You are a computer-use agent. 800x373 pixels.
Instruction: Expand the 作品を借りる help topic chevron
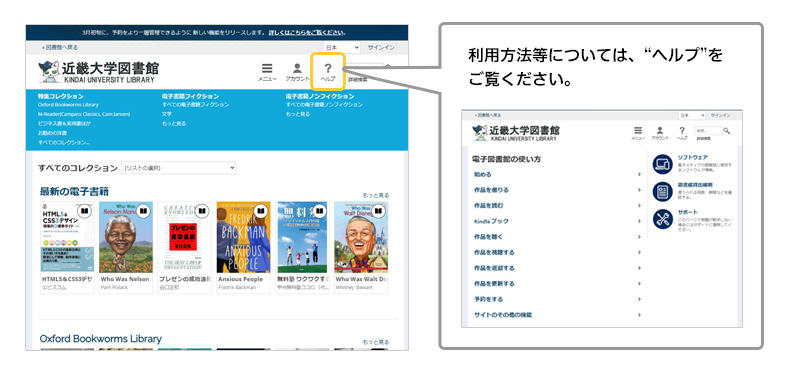[639, 190]
